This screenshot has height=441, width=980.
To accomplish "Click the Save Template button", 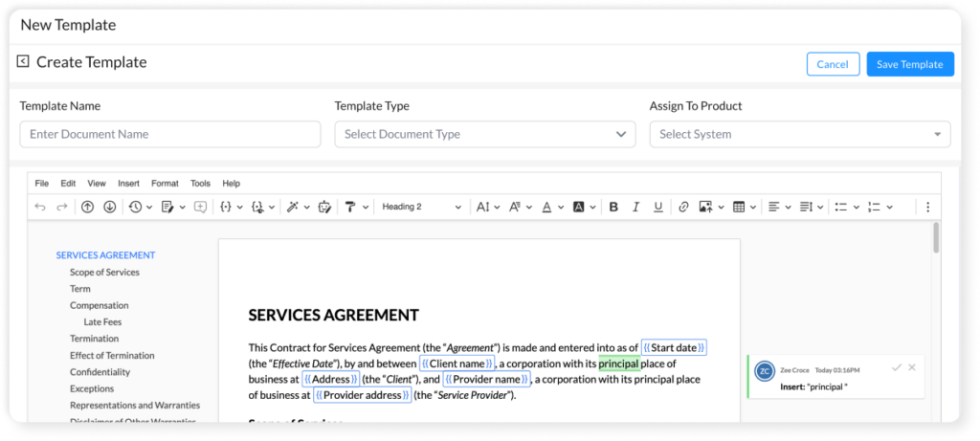I will (909, 64).
